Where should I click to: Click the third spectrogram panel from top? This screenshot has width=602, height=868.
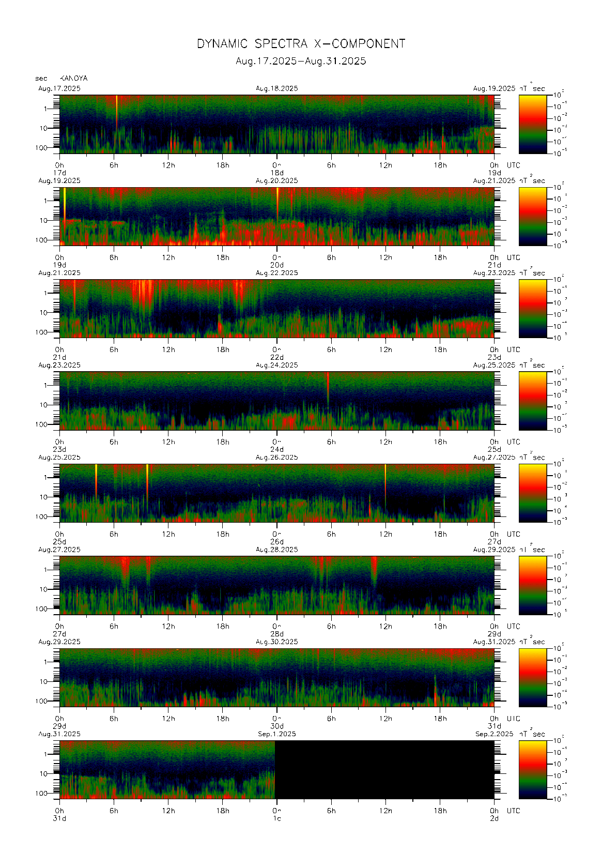(x=276, y=309)
